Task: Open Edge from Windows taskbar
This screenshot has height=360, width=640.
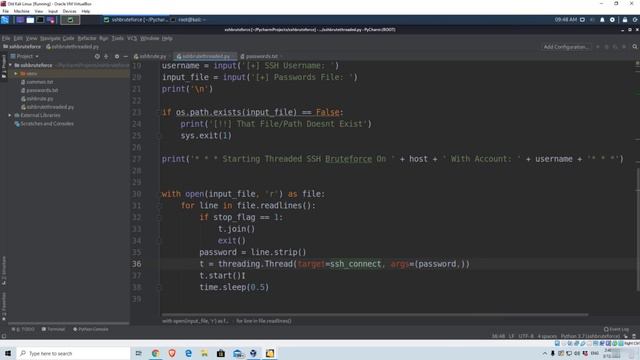Action: 188,353
